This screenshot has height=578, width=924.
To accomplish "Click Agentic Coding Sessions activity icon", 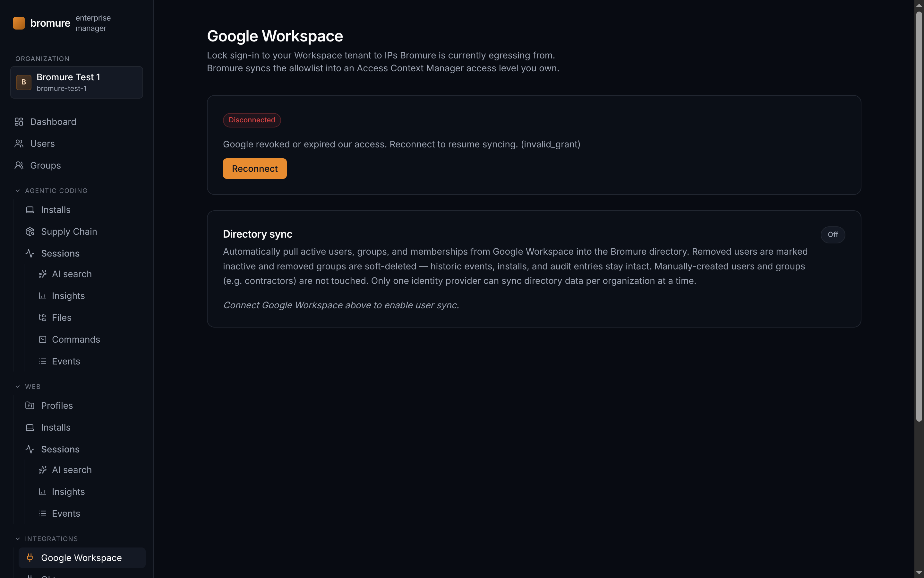I will point(30,253).
